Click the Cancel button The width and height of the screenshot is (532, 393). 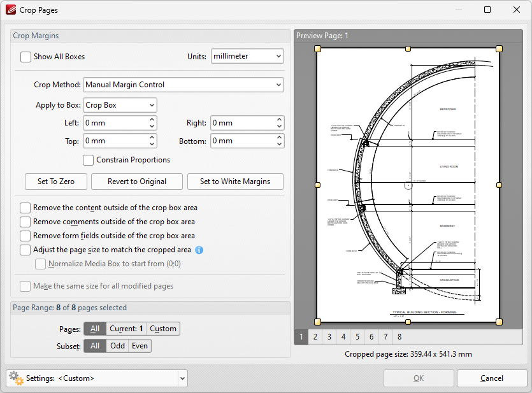tap(492, 378)
